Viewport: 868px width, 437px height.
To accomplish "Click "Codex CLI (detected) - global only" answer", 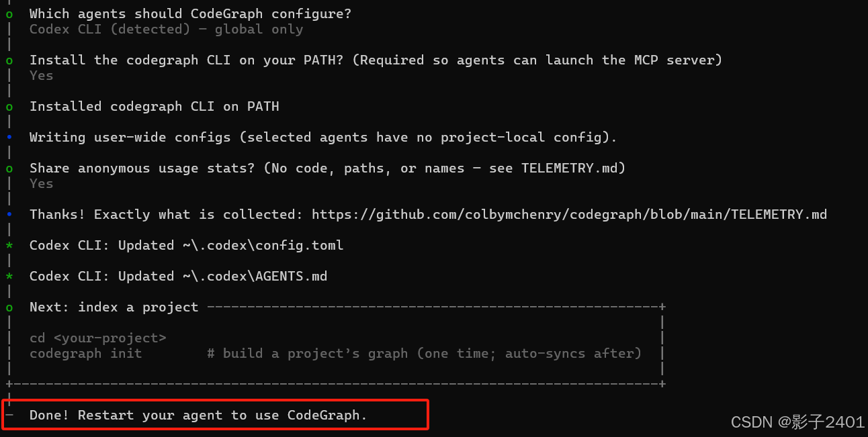I will click(166, 30).
